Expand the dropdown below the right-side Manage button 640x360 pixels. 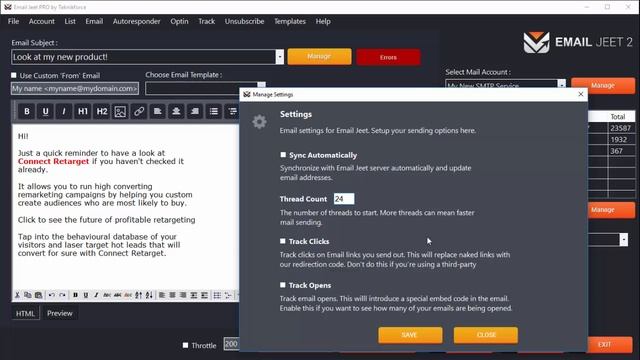pyautogui.click(x=623, y=239)
